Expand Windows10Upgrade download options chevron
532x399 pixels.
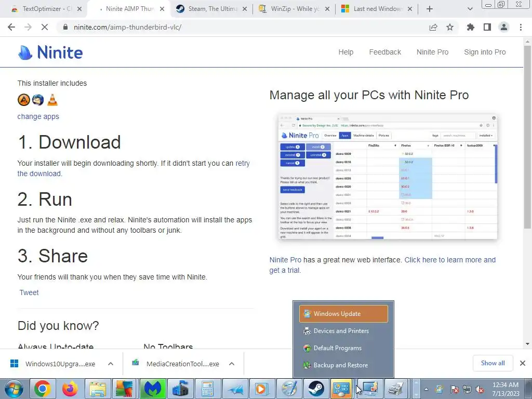[x=111, y=364]
